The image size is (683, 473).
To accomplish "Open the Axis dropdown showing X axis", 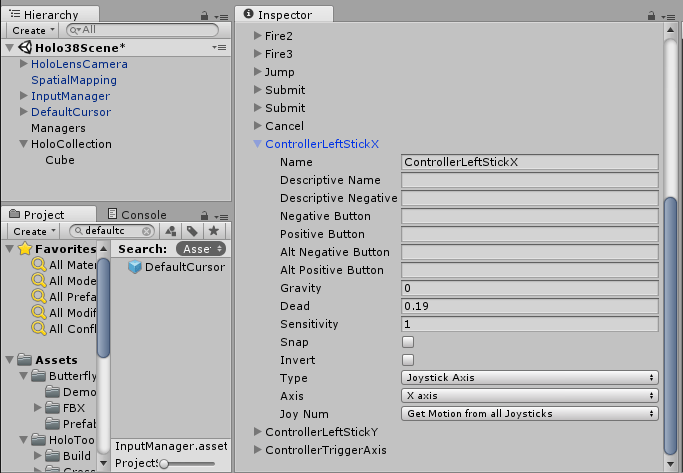I will coord(529,396).
